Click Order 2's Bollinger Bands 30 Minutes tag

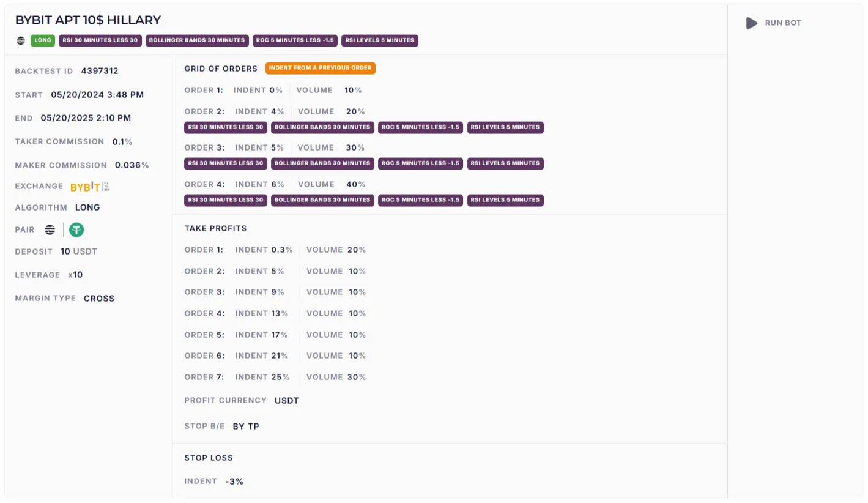tap(322, 127)
